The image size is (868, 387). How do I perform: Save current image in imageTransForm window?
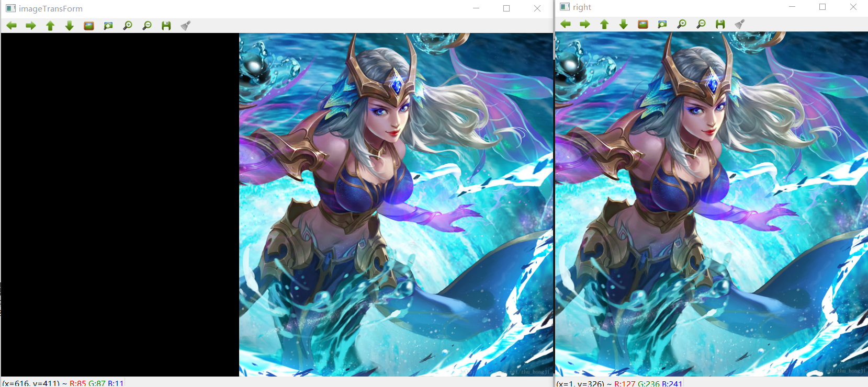click(166, 26)
